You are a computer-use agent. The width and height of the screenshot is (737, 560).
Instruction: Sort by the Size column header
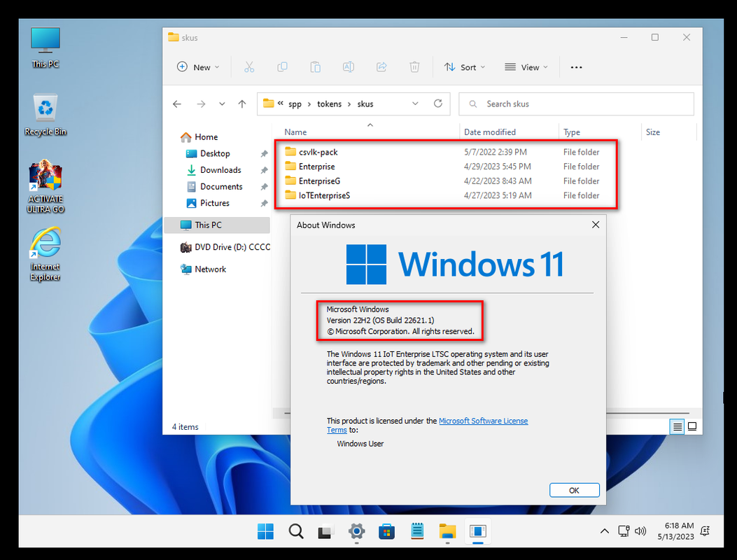point(652,132)
